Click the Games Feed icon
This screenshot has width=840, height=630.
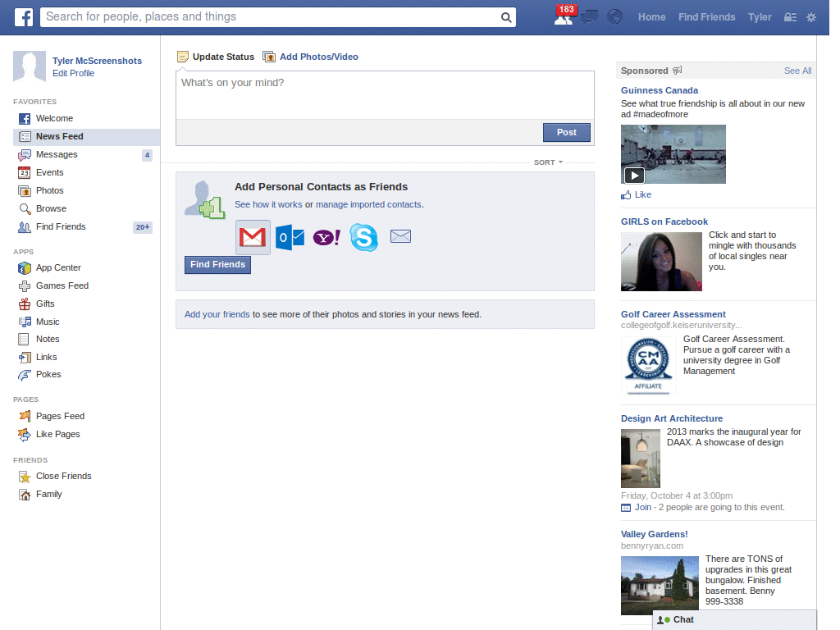coord(25,286)
